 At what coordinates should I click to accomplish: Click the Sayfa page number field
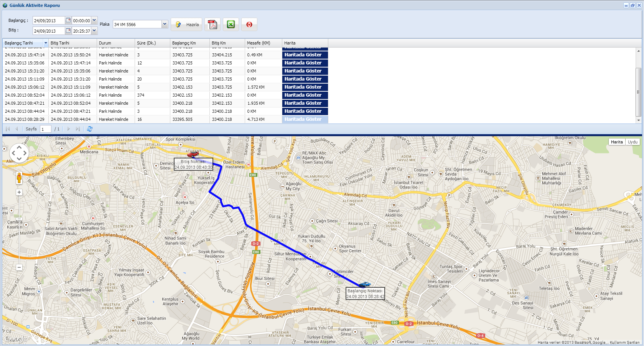[46, 129]
